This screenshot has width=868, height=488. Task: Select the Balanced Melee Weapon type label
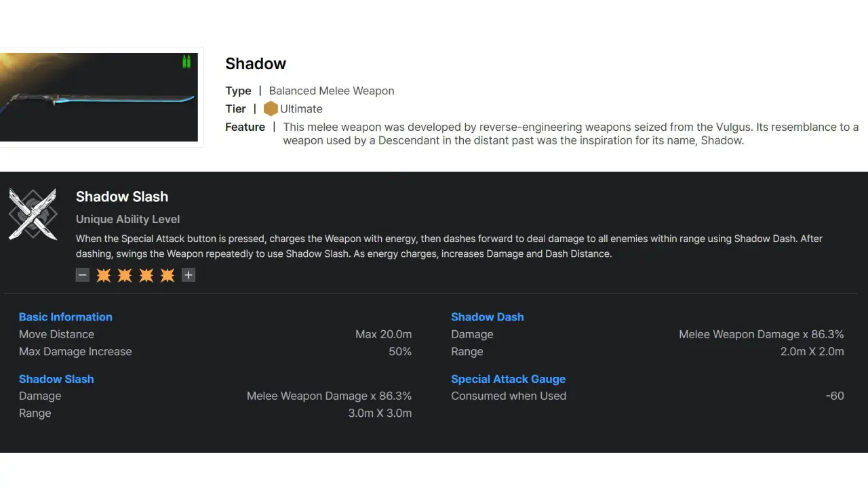331,90
